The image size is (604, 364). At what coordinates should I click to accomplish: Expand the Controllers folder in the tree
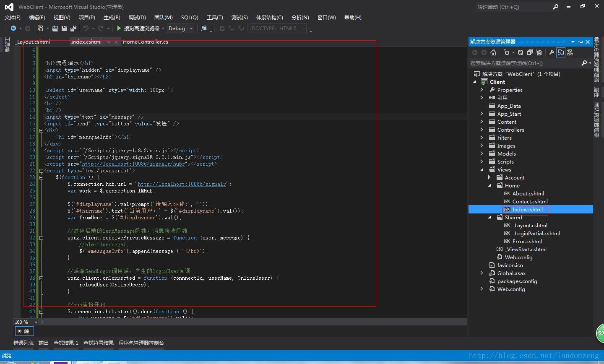(x=482, y=130)
